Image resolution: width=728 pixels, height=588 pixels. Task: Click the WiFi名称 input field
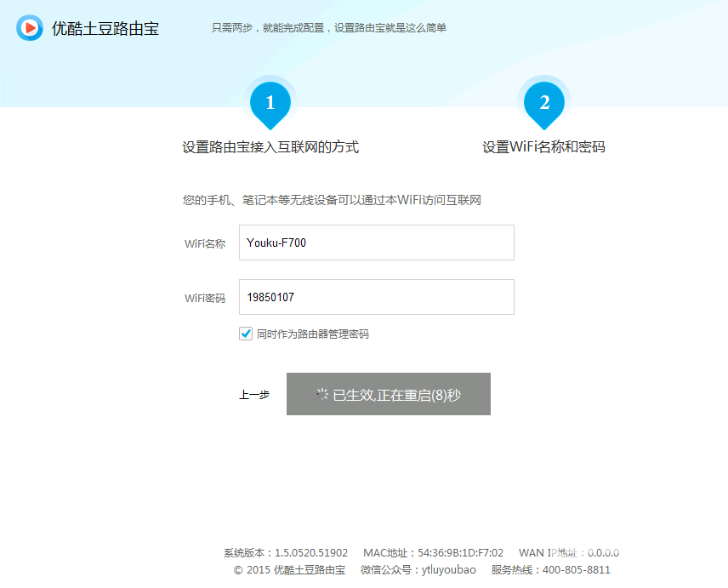(377, 243)
